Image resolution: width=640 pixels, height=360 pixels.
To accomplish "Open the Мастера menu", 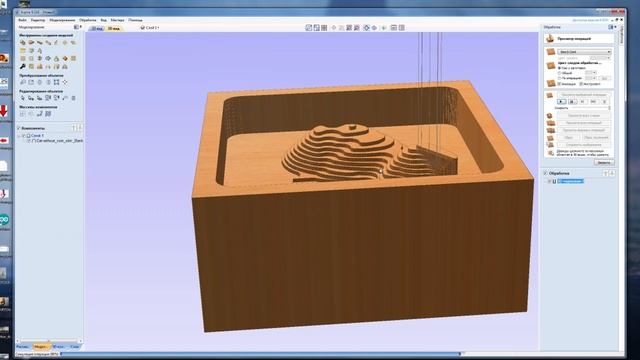I will coord(118,20).
